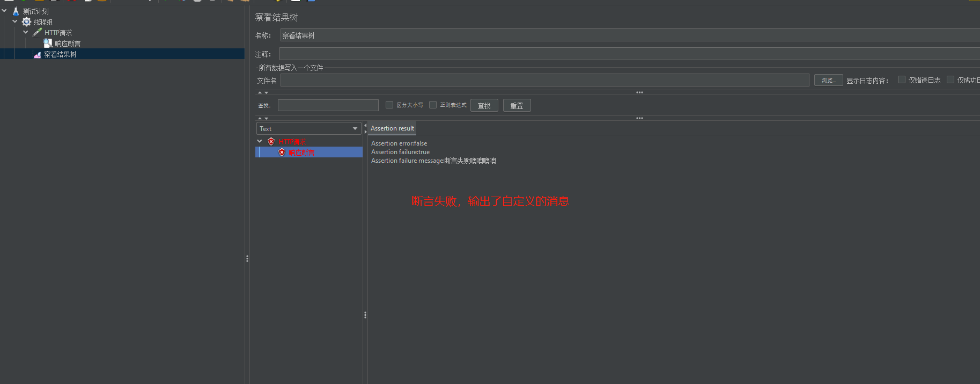980x384 pixels.
Task: Select the 测试计划 flask icon
Action: [x=16, y=11]
